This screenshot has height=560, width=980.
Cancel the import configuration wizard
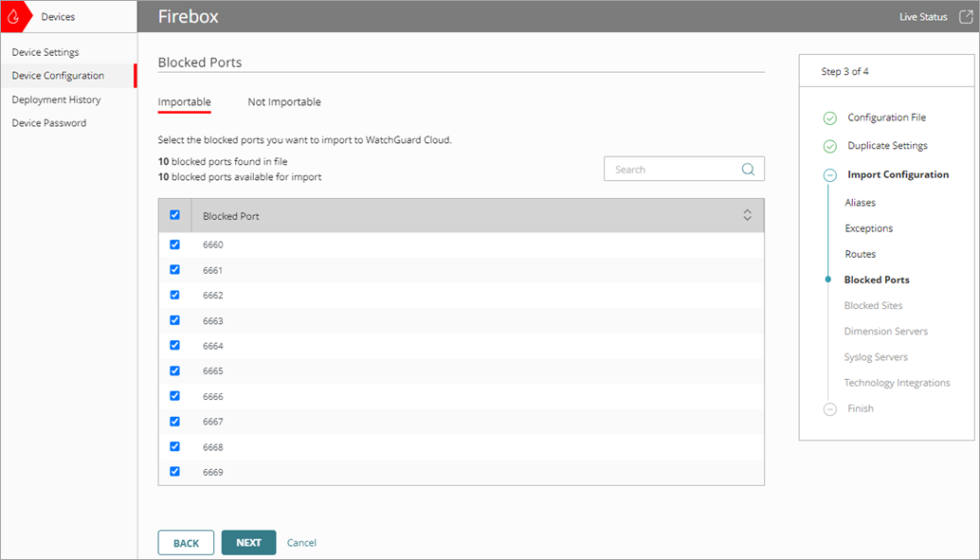pyautogui.click(x=301, y=542)
